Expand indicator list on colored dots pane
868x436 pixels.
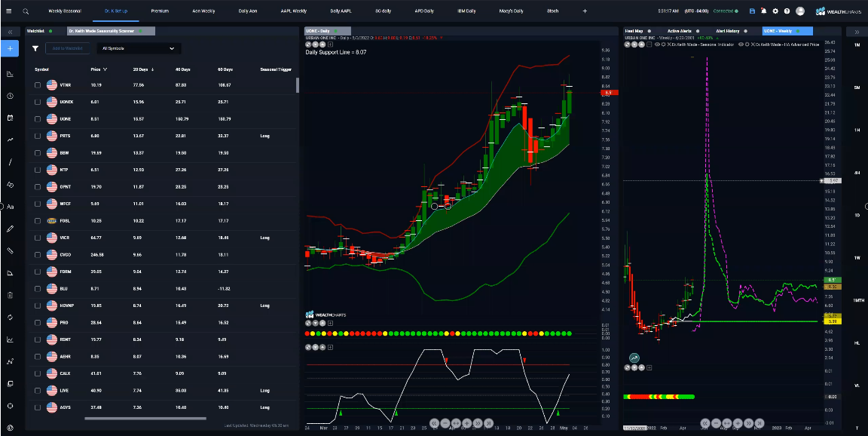click(x=331, y=323)
